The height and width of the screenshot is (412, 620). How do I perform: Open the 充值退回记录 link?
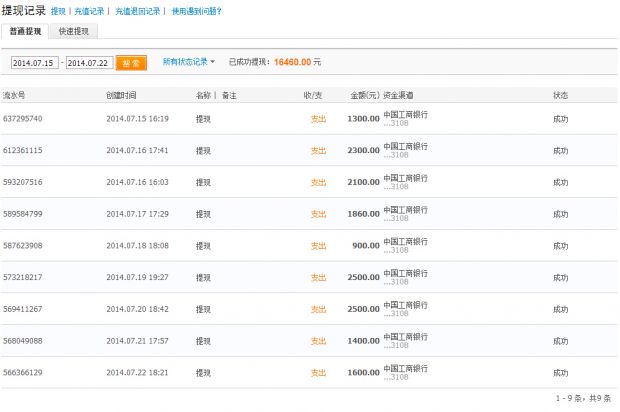click(136, 12)
